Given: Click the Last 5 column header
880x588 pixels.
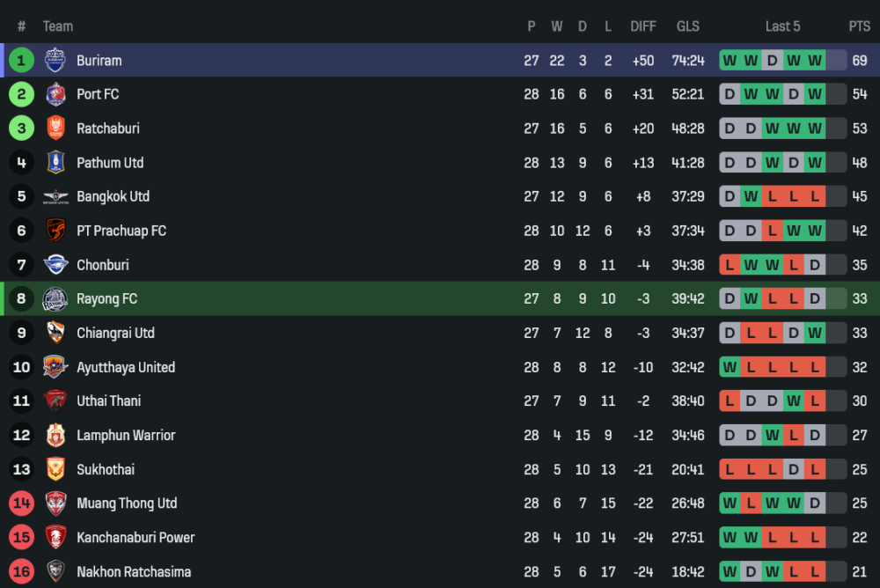Looking at the screenshot, I should [x=782, y=26].
